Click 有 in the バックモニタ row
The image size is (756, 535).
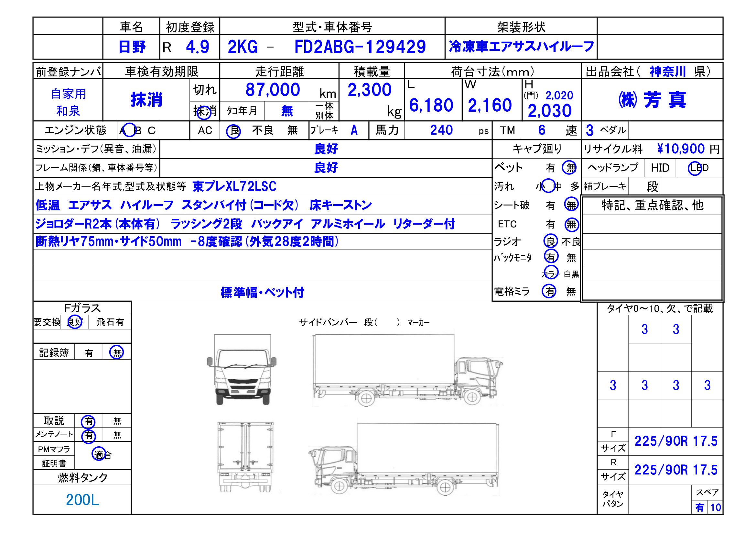click(x=551, y=256)
